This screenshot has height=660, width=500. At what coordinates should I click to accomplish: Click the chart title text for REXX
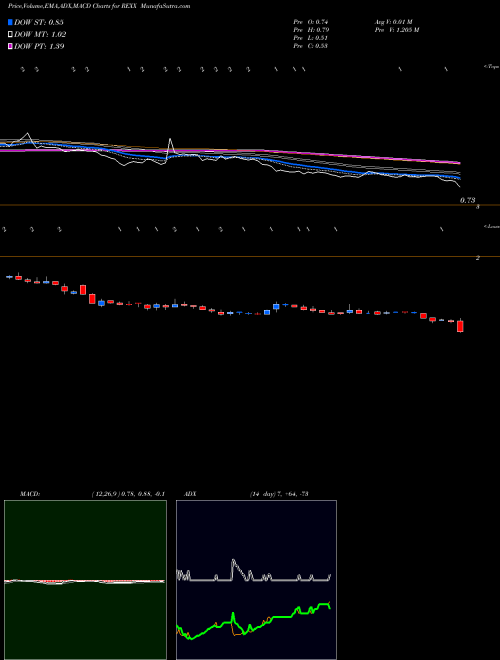tap(99, 6)
